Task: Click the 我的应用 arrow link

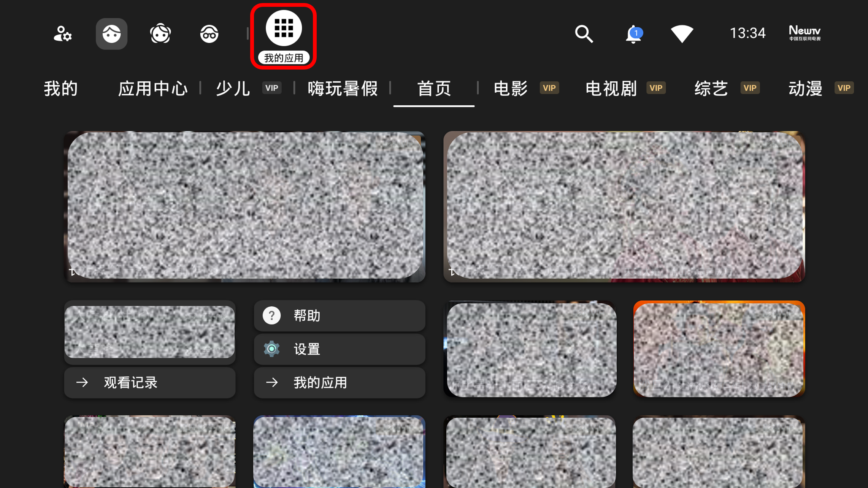Action: tap(339, 382)
